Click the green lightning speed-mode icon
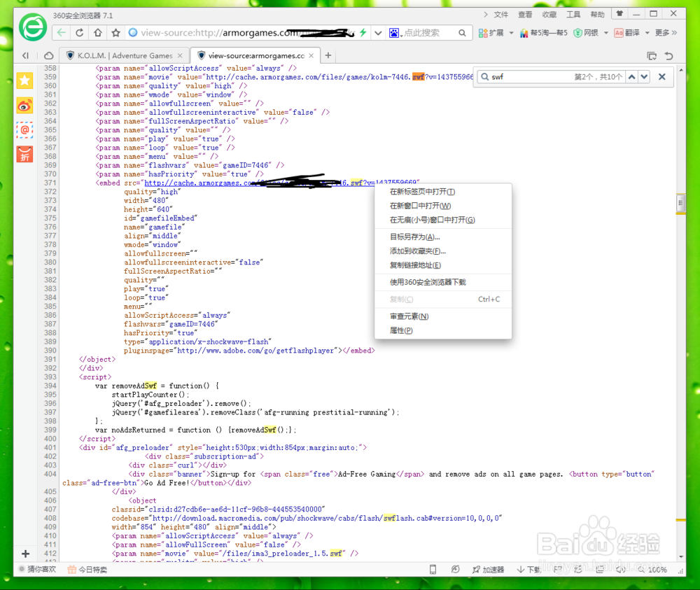This screenshot has height=590, width=700. click(363, 33)
